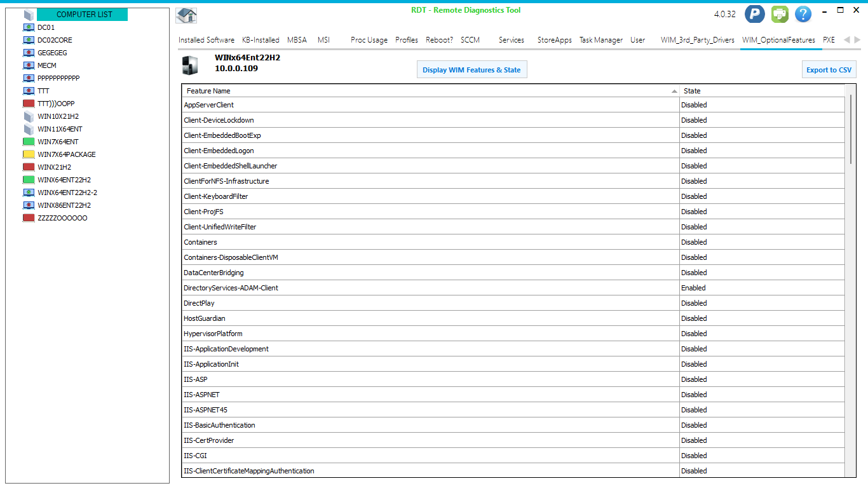Select the DirectPlay feature row

[513, 303]
